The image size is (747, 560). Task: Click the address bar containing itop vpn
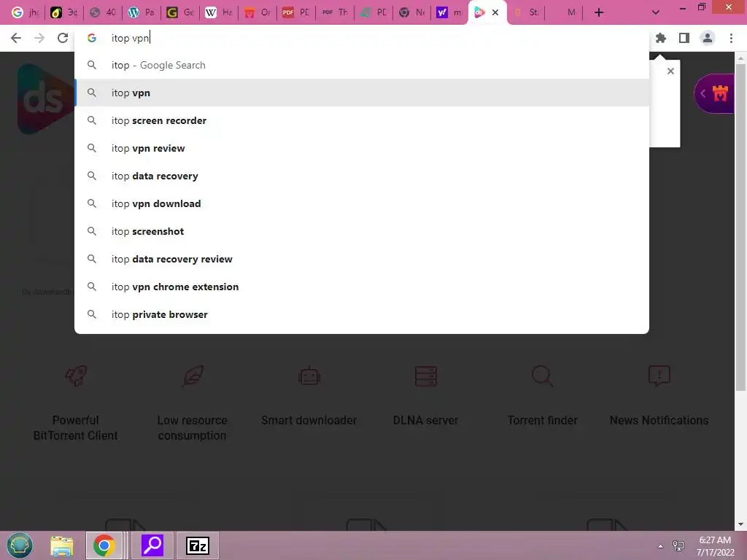(x=362, y=38)
